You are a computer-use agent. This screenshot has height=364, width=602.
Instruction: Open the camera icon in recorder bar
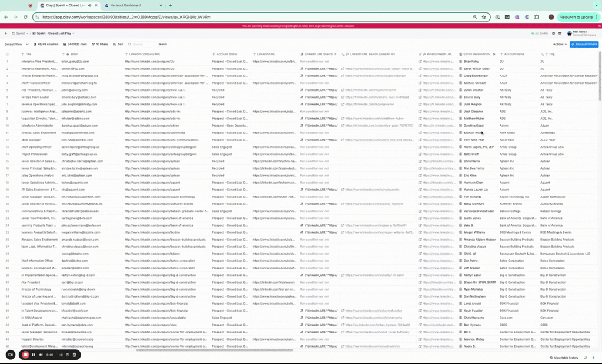click(x=10, y=355)
